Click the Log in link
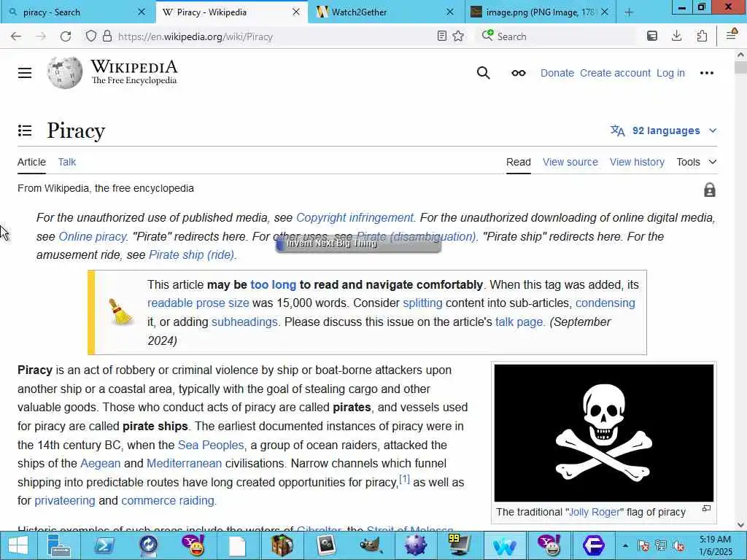 [670, 73]
